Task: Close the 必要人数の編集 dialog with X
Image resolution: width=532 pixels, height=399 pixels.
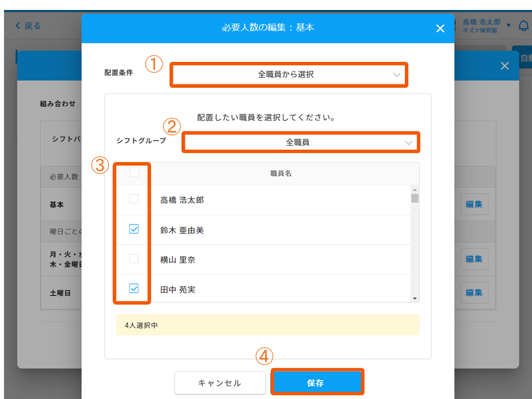Action: (440, 28)
